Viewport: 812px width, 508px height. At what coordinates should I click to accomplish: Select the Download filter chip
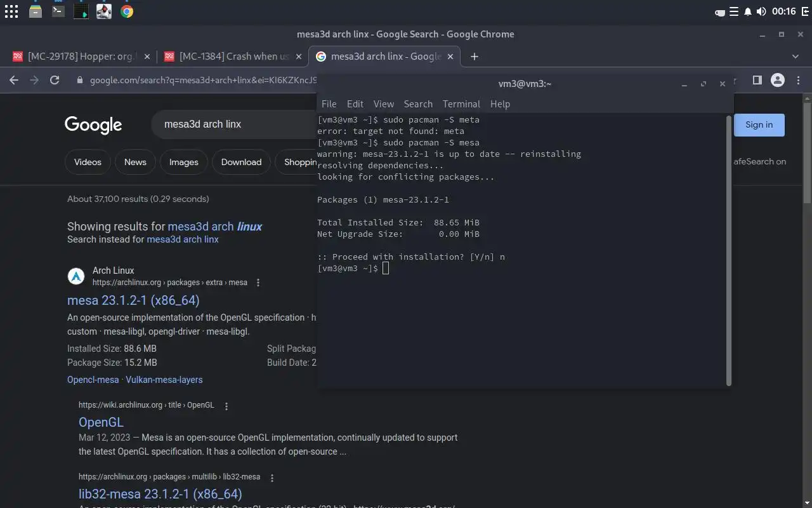tap(241, 162)
